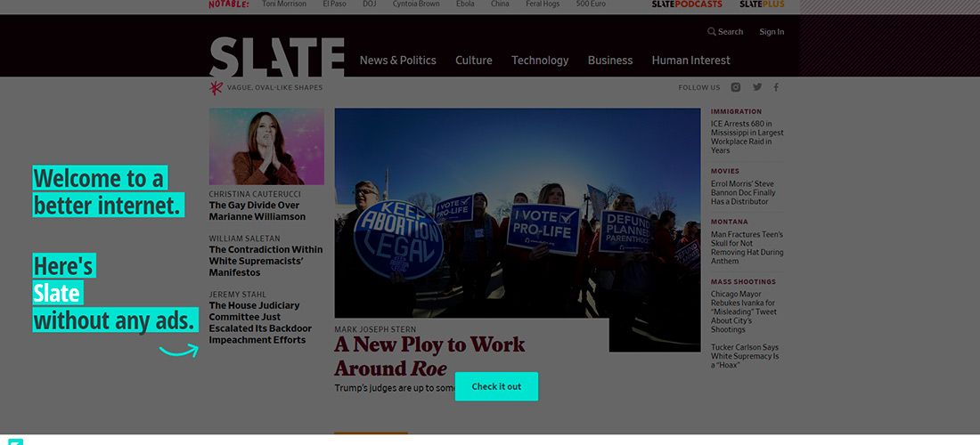Open the ICE Arrests 680 in Mississippi story
This screenshot has width=980, height=445.
point(747,137)
